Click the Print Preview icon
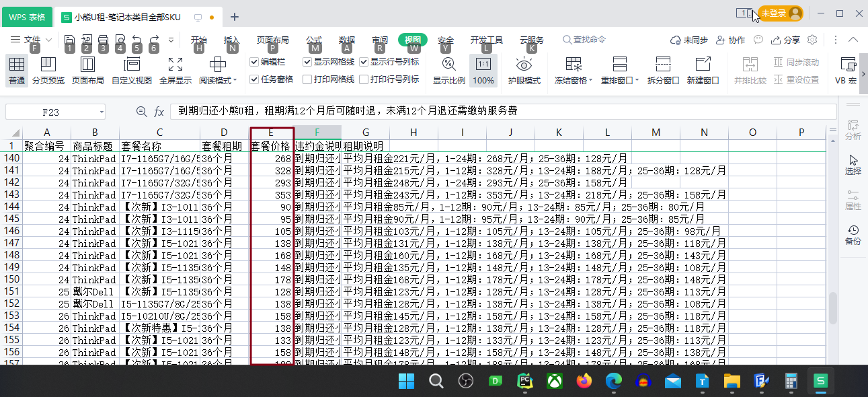The width and height of the screenshot is (868, 397). tap(120, 40)
